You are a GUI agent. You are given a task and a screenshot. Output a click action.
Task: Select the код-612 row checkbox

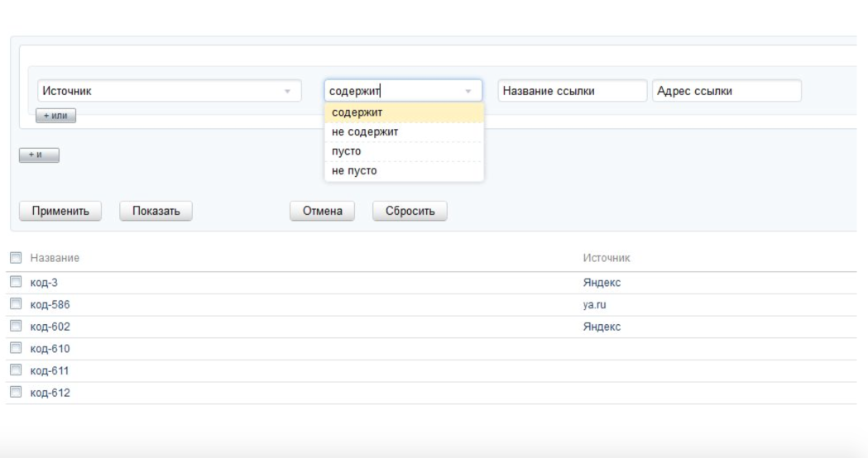tap(15, 393)
